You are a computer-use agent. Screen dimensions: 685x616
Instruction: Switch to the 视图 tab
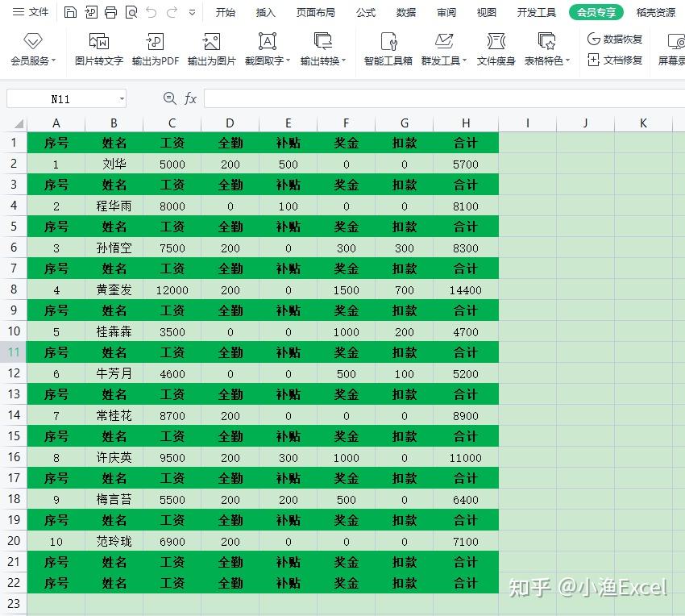[486, 13]
